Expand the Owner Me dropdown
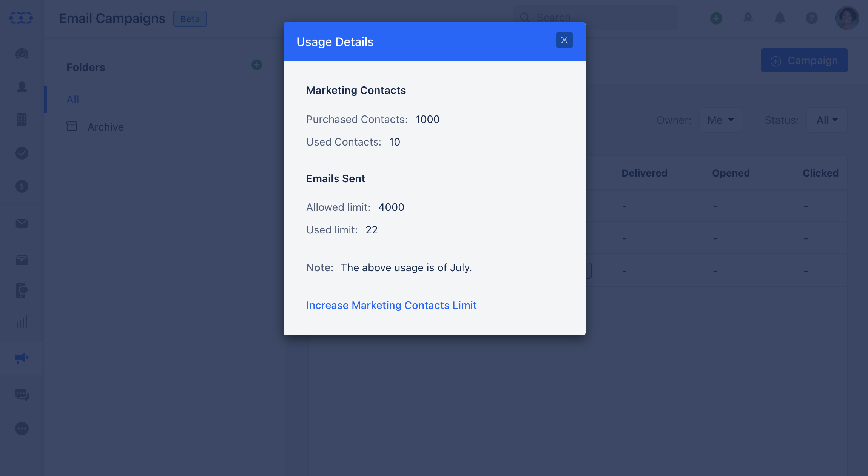 coord(721,120)
